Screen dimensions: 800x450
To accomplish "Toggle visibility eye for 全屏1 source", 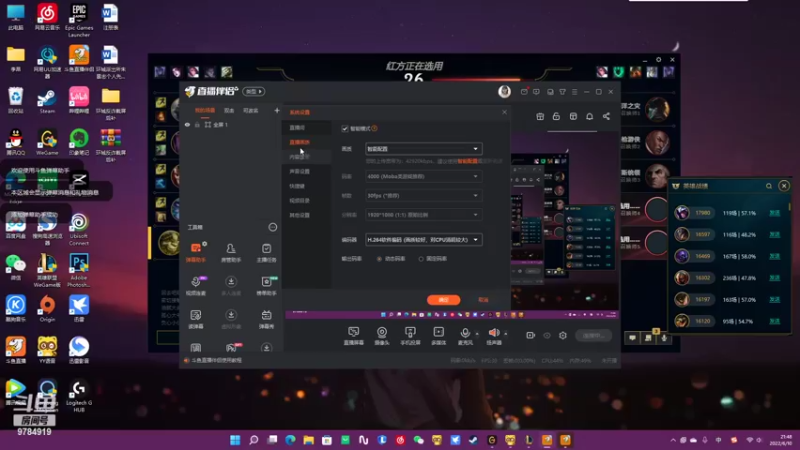I will point(187,125).
